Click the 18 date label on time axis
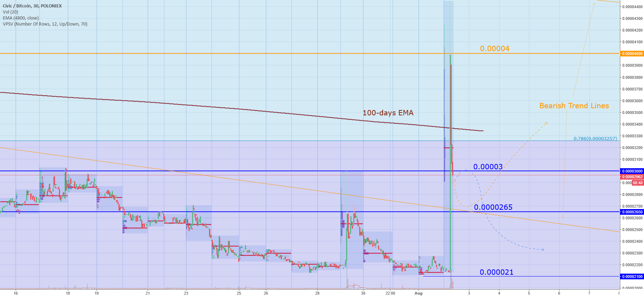 (x=68, y=293)
